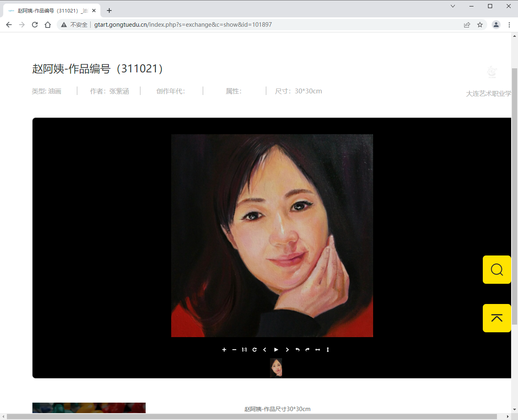Set image to 1:1 actual size

[244, 350]
